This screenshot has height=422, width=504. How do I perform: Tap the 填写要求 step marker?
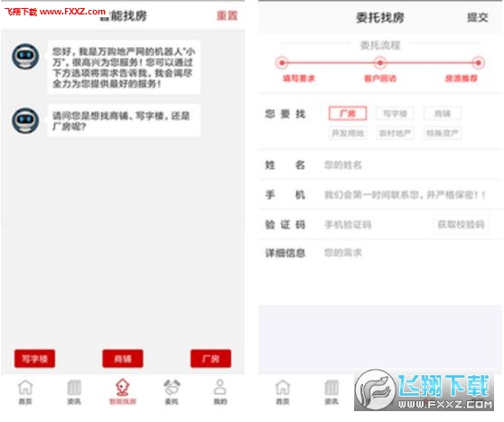pos(282,62)
